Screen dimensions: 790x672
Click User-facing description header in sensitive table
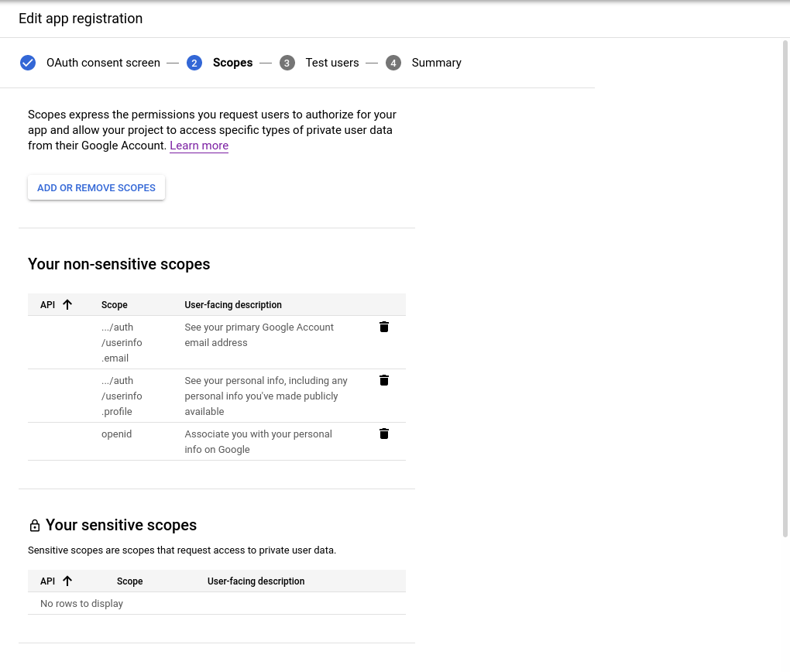tap(256, 581)
